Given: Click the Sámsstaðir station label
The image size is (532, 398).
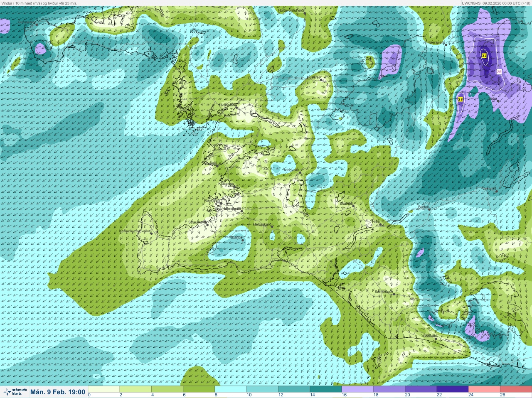Looking at the screenshot, I should (384, 292).
